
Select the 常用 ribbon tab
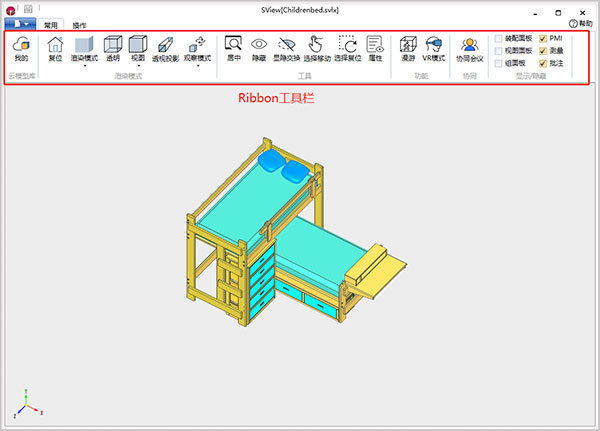(x=51, y=24)
